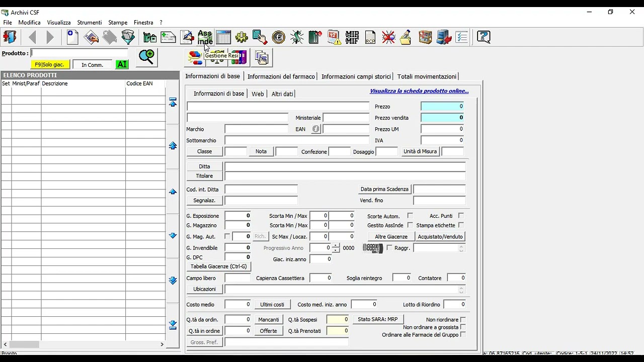Click the Tabella Giacenze (Ctrl-G) button
This screenshot has width=644, height=362.
tap(219, 266)
